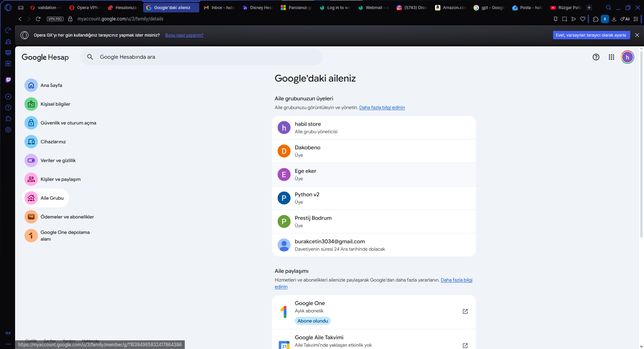Switch to the Webmail tab
This screenshot has height=349, width=644.
click(374, 7)
